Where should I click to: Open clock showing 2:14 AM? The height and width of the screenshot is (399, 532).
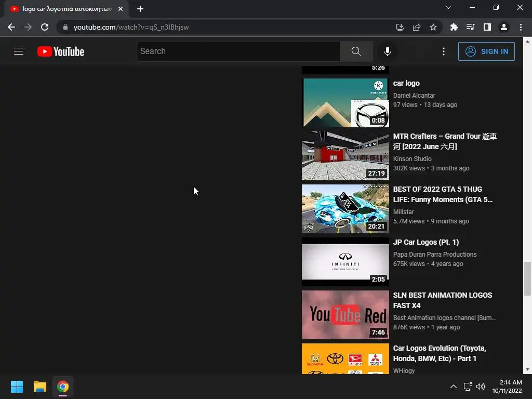pyautogui.click(x=507, y=387)
